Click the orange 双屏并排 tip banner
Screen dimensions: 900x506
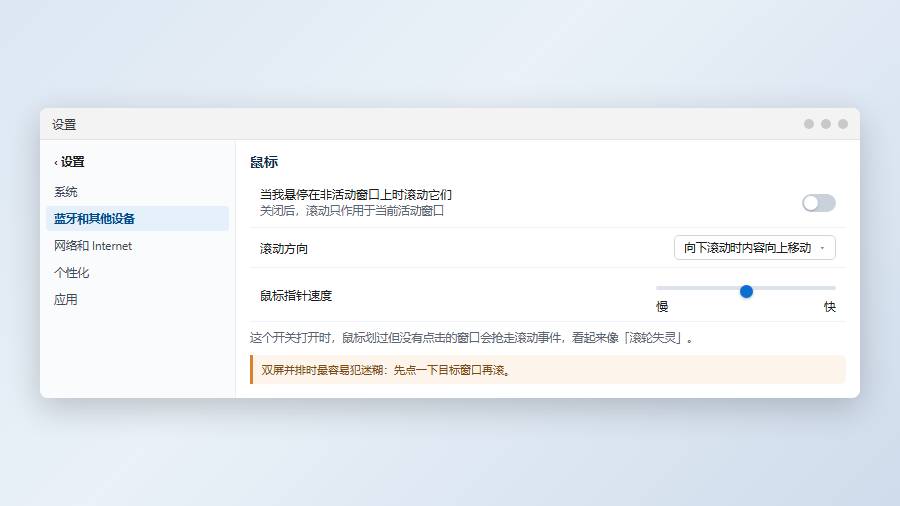tap(548, 370)
